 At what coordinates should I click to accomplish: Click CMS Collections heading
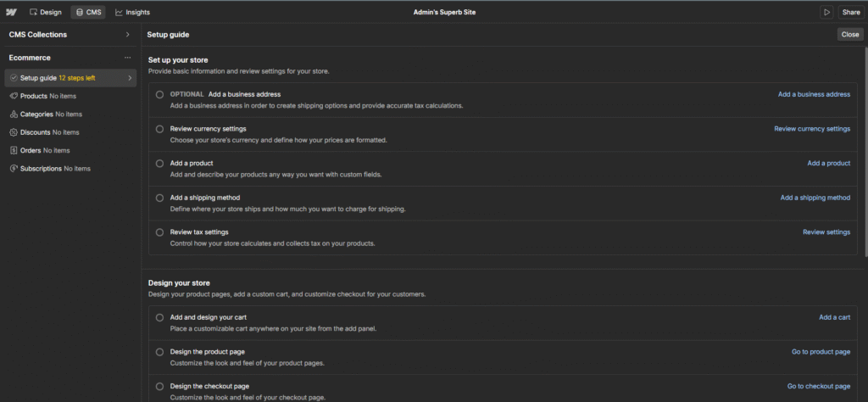tap(37, 34)
